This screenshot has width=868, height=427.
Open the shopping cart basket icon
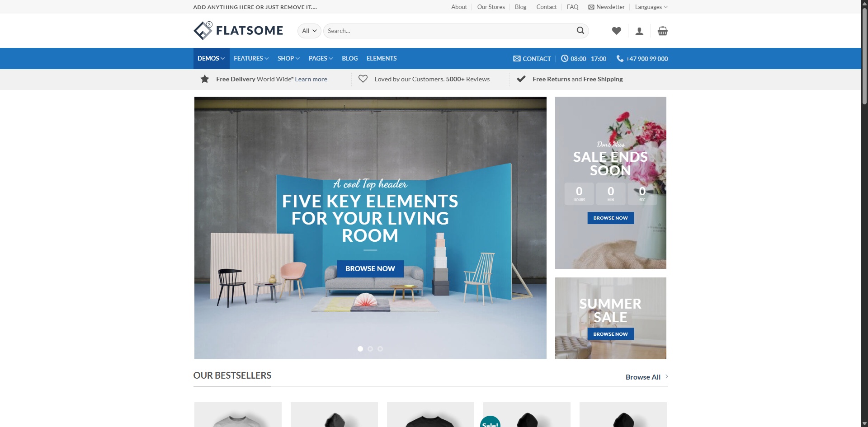tap(662, 31)
